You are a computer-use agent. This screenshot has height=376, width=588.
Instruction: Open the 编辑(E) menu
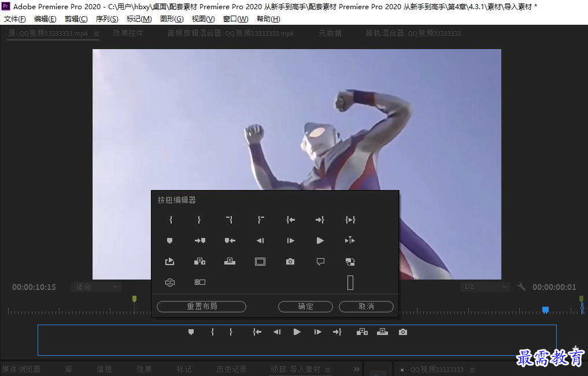pyautogui.click(x=45, y=18)
